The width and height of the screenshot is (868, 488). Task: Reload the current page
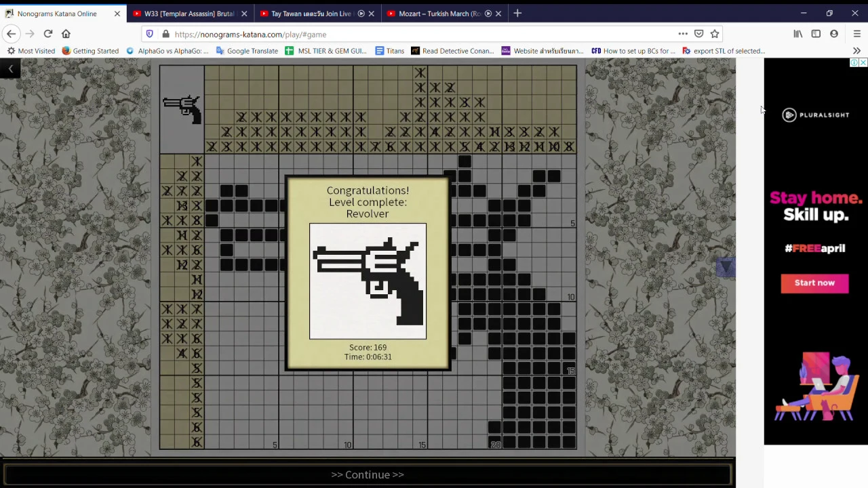[x=48, y=34]
